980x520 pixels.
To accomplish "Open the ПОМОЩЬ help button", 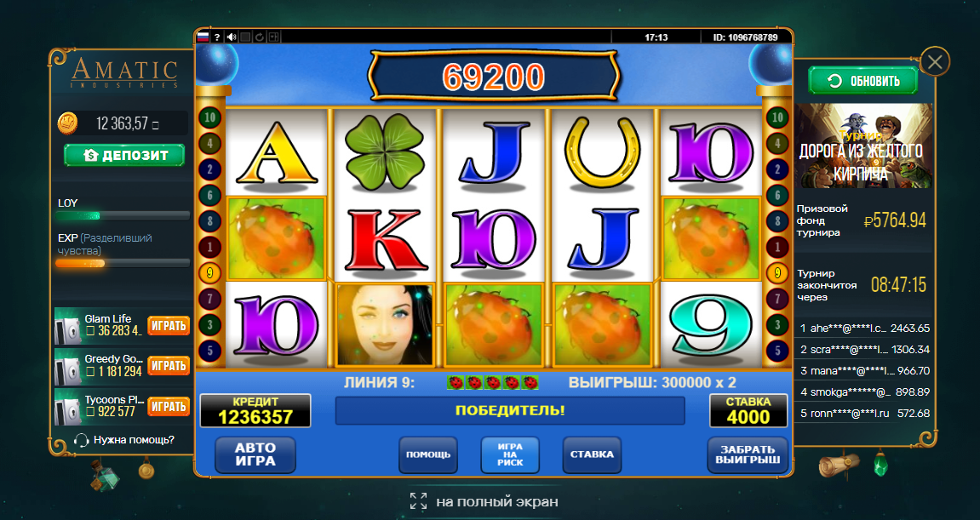I will click(x=428, y=454).
